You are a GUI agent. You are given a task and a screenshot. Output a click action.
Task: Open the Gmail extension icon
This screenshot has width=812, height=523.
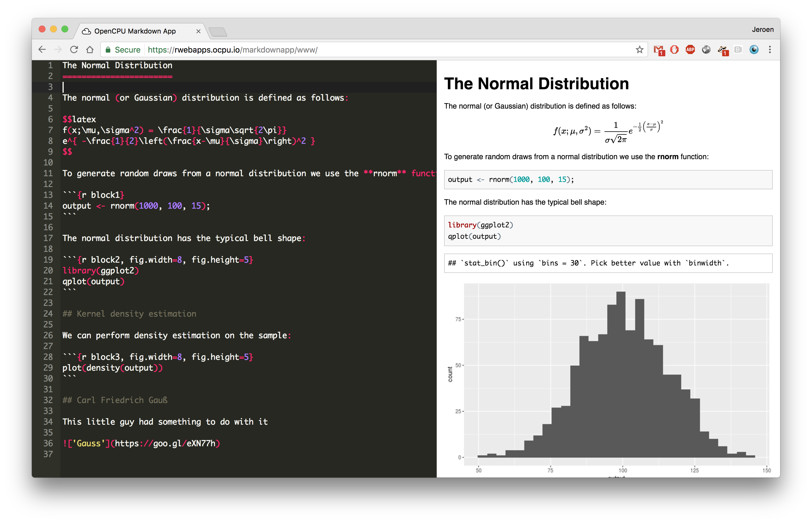click(659, 50)
